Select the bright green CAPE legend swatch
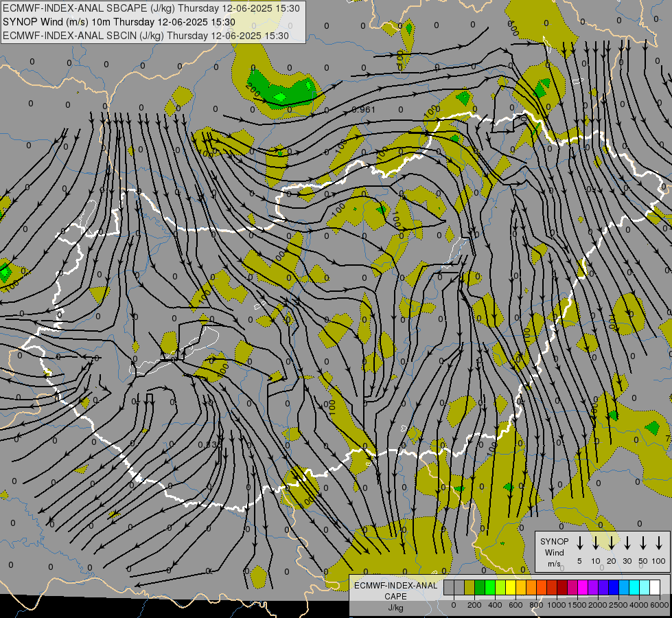The image size is (672, 618). (x=490, y=587)
